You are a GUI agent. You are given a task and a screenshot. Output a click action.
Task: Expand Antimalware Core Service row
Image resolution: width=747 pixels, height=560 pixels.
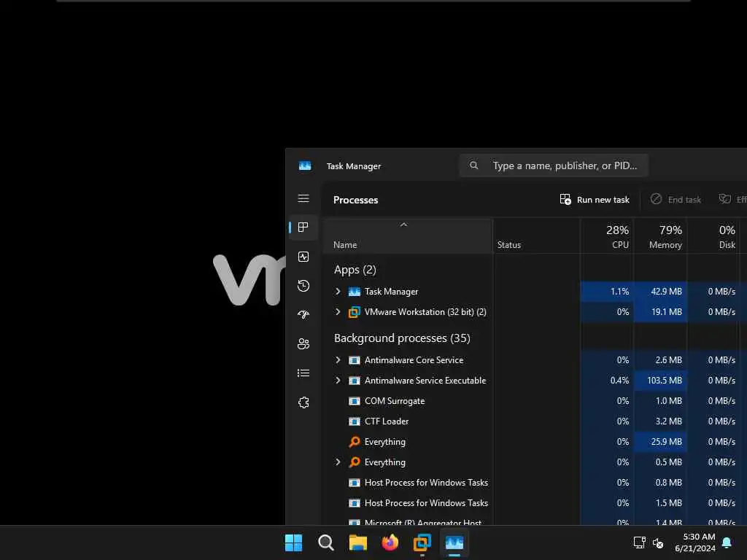pyautogui.click(x=338, y=360)
